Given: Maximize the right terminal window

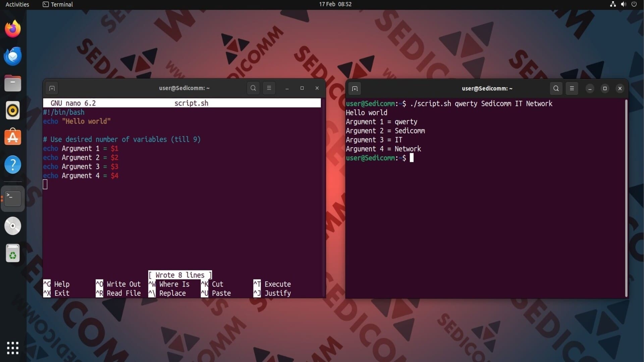Looking at the screenshot, I should 605,88.
